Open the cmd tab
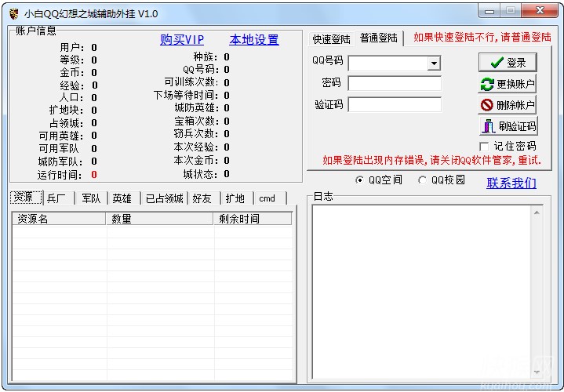The image size is (564, 392). [270, 198]
